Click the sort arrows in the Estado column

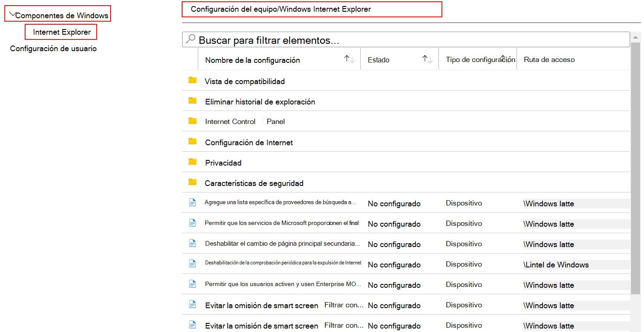point(428,60)
